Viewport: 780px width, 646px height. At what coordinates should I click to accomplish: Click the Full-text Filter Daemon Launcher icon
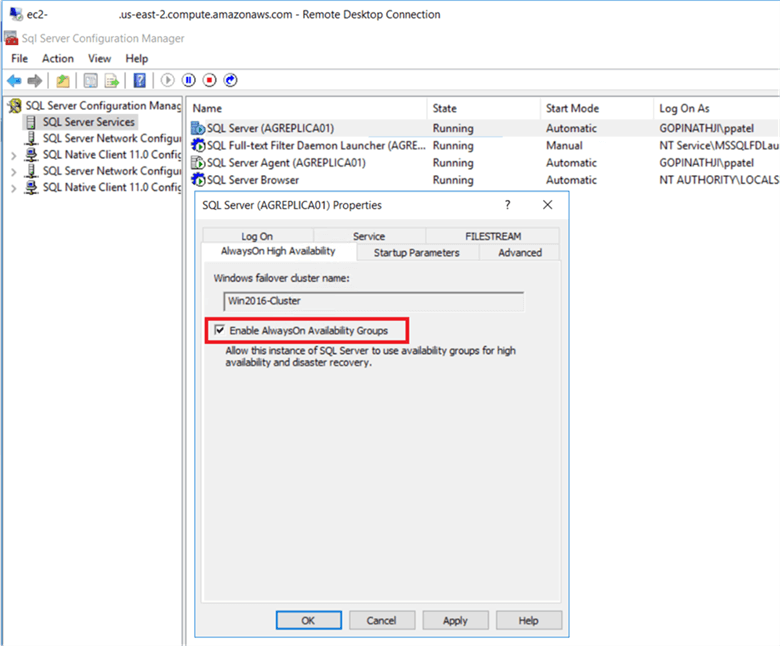[198, 145]
